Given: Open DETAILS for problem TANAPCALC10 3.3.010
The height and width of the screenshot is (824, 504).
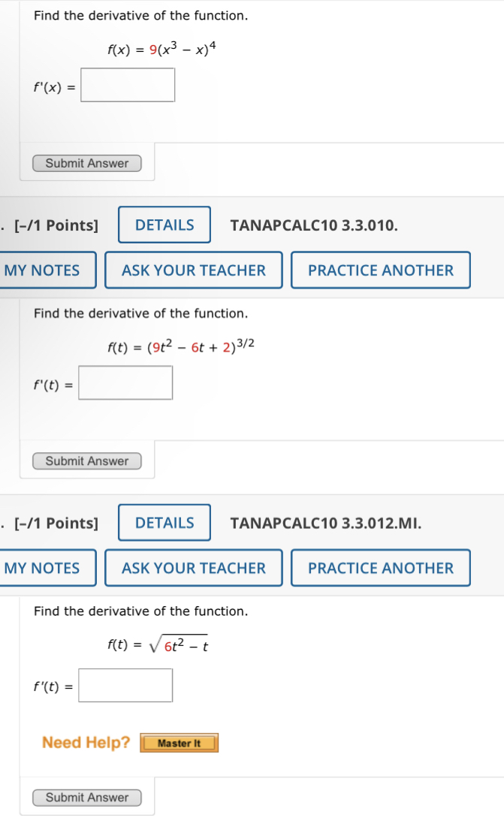Looking at the screenshot, I should [164, 225].
